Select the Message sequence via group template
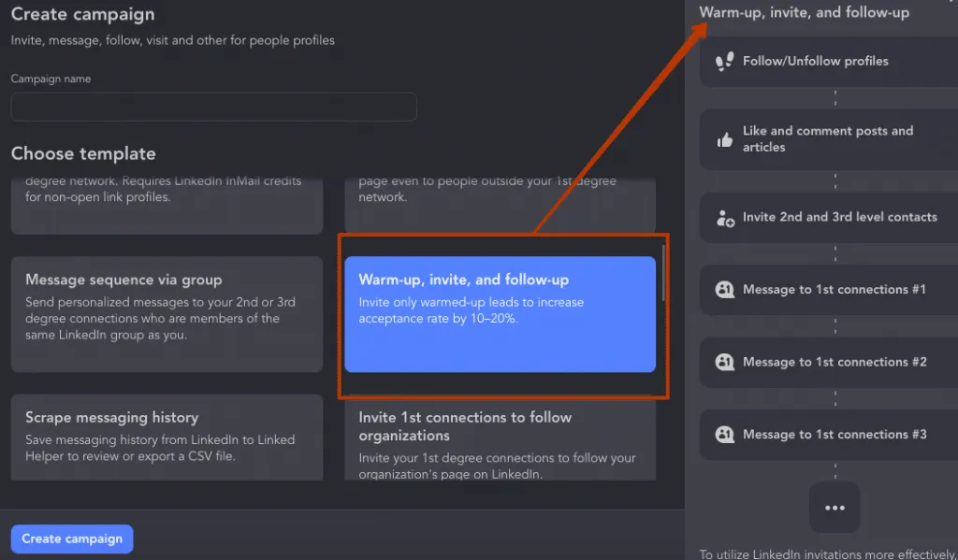The image size is (958, 560). (167, 314)
